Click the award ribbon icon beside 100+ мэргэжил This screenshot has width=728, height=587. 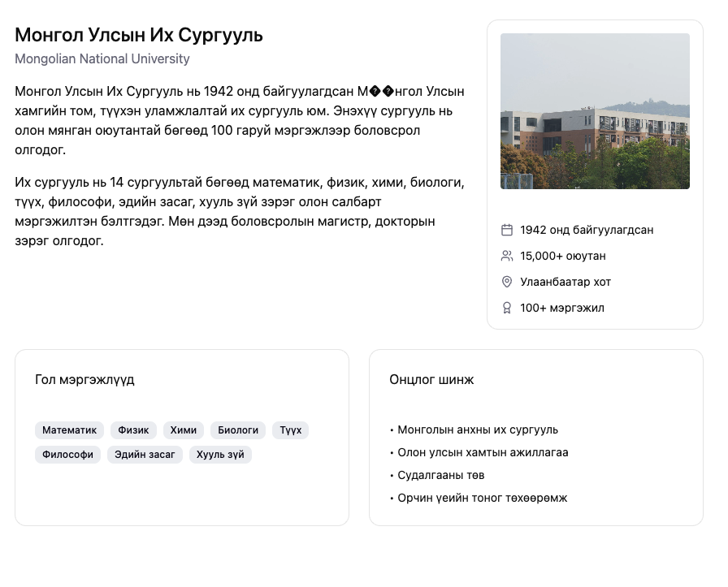pos(507,308)
